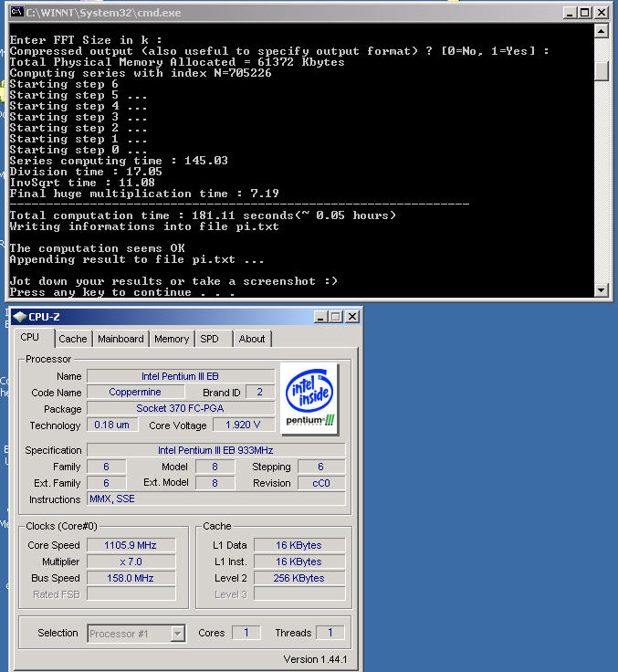
Task: Click the 'Total computation time : 181.11 seconds' line
Action: click(203, 215)
